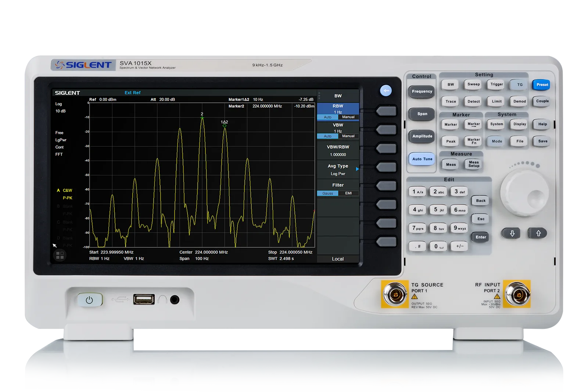The height and width of the screenshot is (392, 588).
Task: Click the softkey beside Avg Type
Action: click(x=386, y=167)
